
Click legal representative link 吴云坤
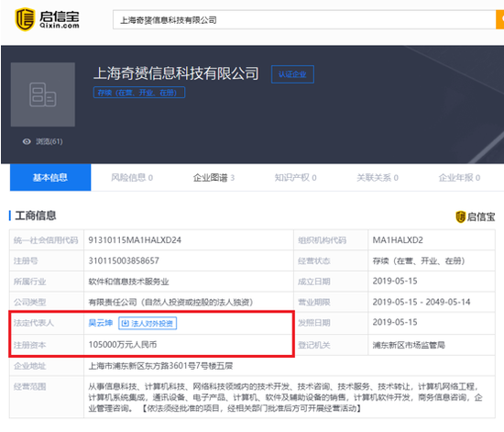(101, 323)
